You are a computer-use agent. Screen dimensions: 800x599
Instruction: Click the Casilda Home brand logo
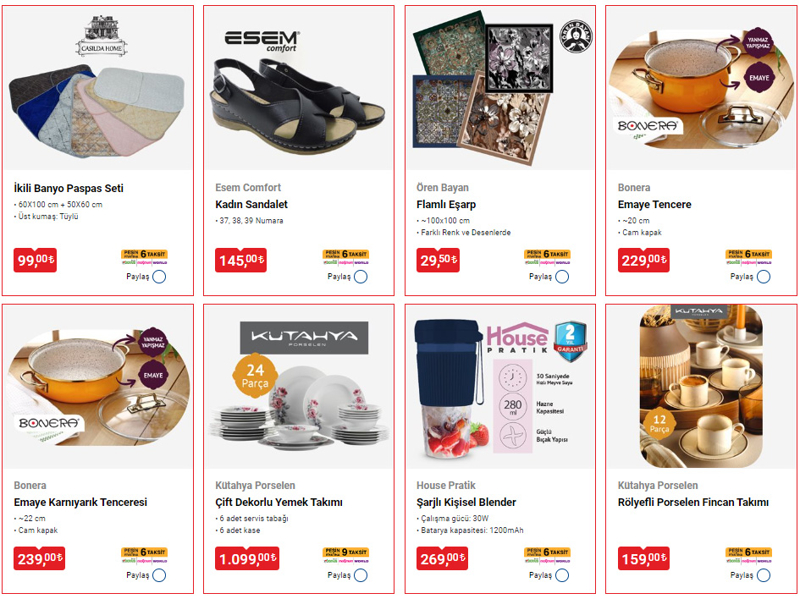tap(102, 36)
